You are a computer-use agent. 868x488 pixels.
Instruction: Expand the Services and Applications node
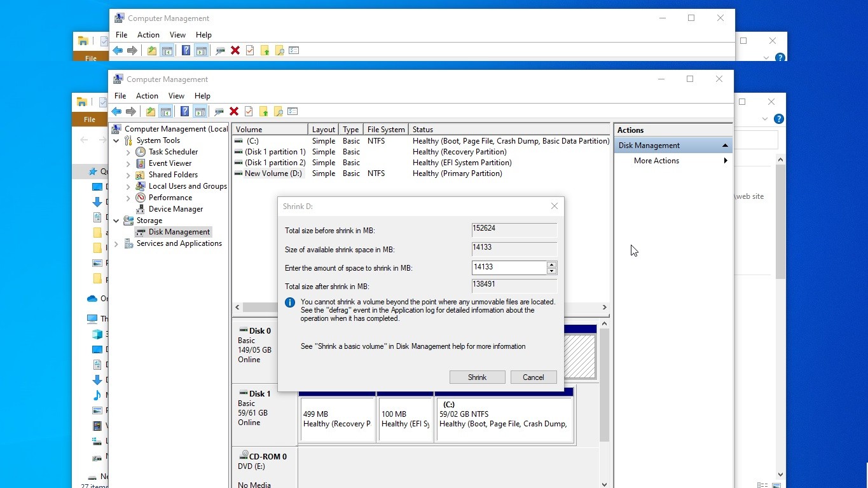pyautogui.click(x=116, y=243)
